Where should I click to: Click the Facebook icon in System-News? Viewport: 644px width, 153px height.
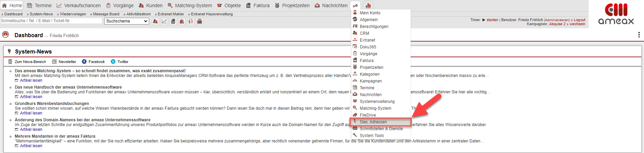84,62
